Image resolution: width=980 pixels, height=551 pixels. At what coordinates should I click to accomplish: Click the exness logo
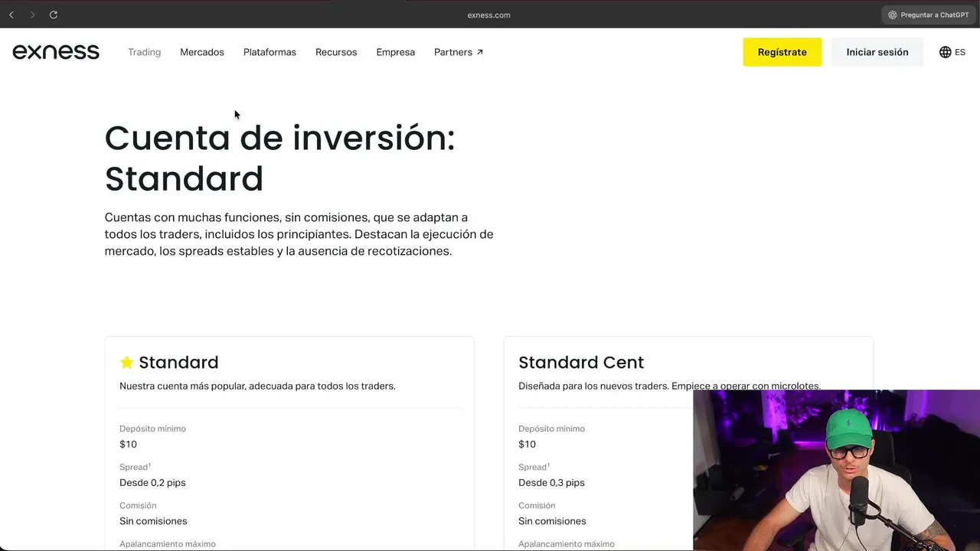(56, 52)
